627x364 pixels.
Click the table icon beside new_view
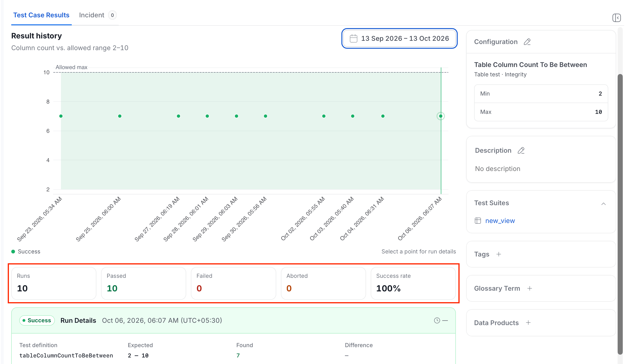pyautogui.click(x=478, y=221)
